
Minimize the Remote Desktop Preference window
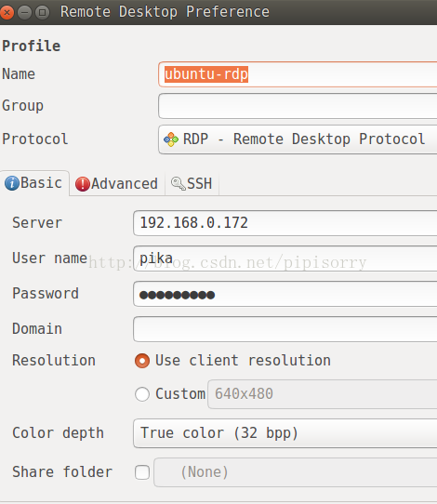[24, 12]
